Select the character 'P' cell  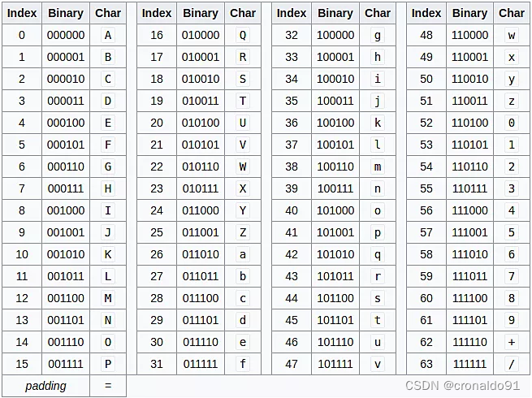point(108,364)
